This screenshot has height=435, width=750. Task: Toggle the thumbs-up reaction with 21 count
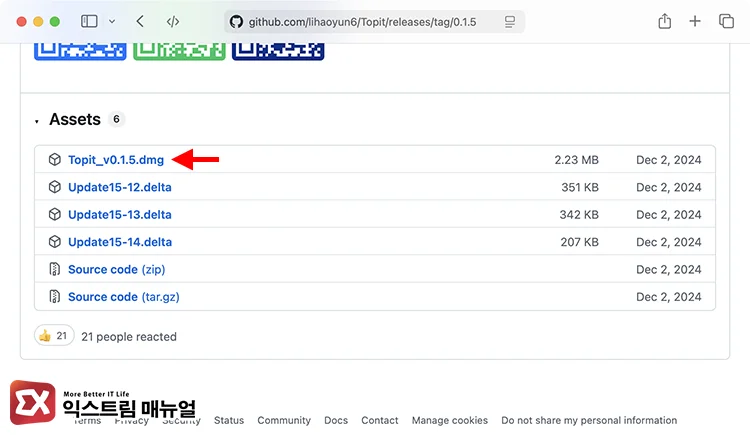(x=53, y=336)
